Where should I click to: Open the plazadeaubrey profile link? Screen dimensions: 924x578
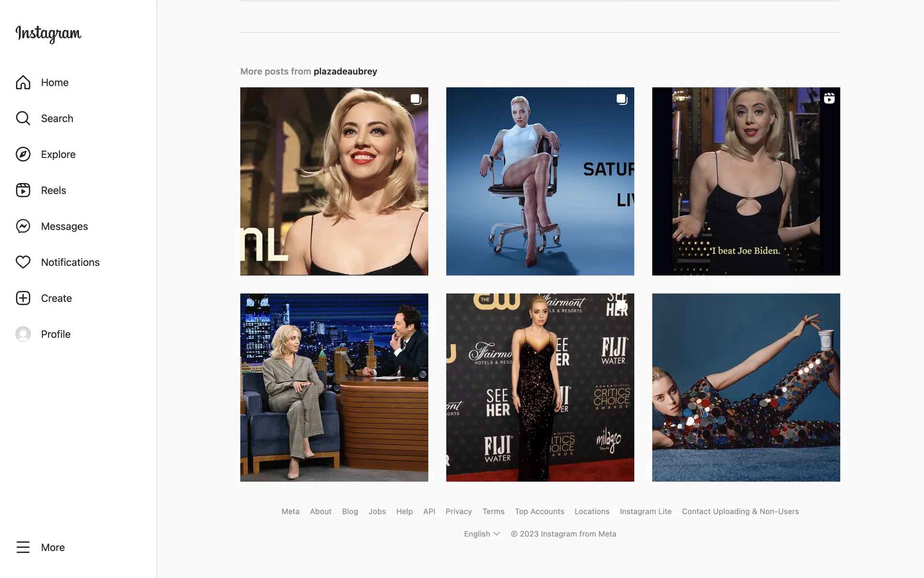coord(345,71)
